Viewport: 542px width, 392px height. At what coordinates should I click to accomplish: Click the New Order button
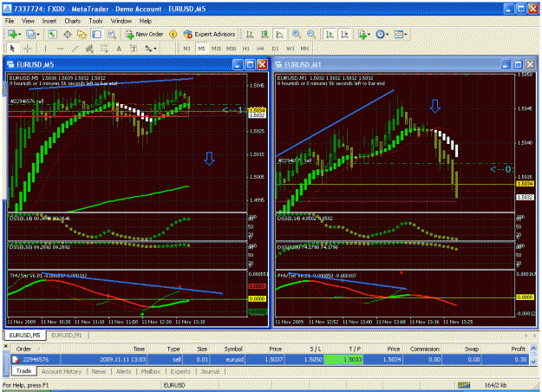(144, 34)
